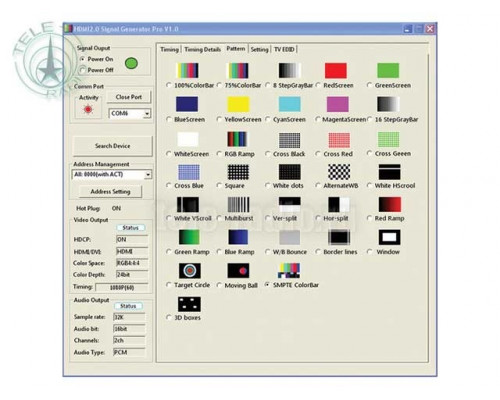Screen dimensions: 500x400
Task: Click the White HScrool pattern thumbnail
Action: (x=389, y=172)
